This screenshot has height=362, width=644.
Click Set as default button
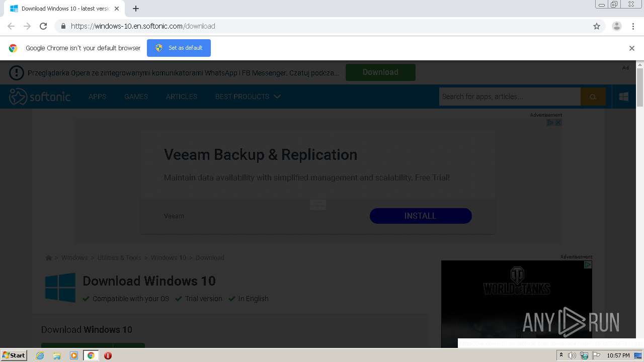point(179,48)
